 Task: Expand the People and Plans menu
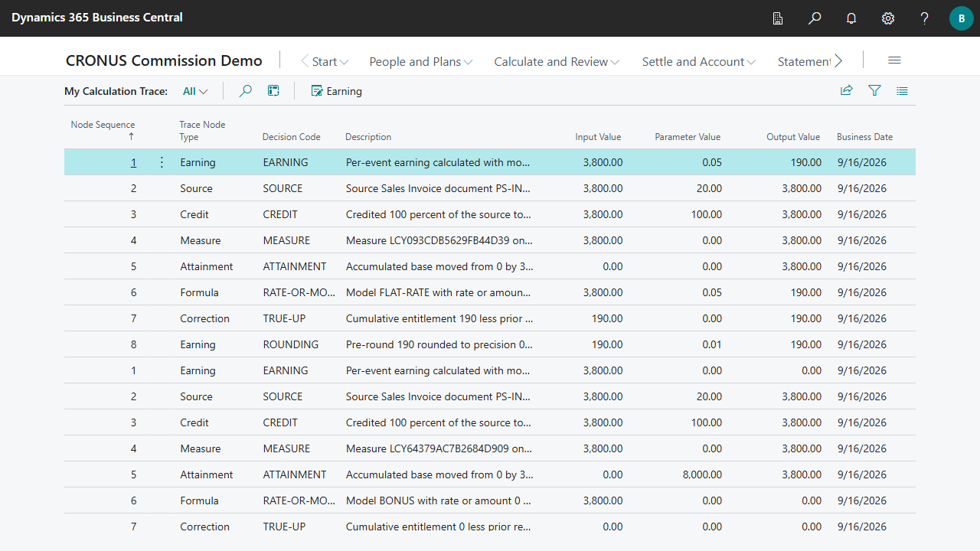click(421, 61)
